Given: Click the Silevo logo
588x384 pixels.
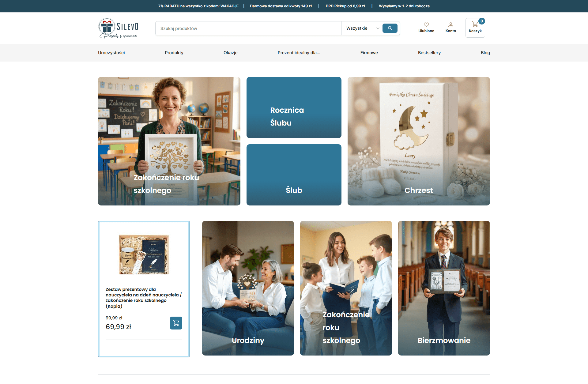Looking at the screenshot, I should [x=118, y=28].
